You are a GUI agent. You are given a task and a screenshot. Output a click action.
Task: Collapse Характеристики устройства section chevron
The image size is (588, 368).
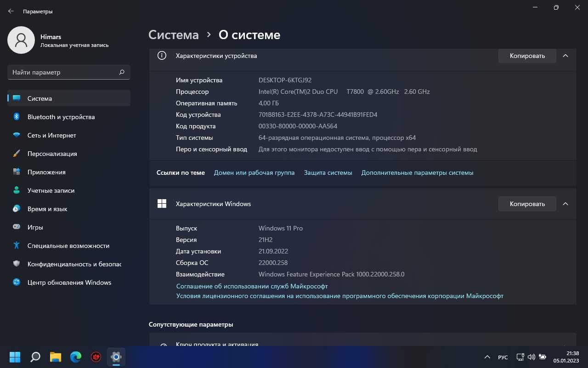pyautogui.click(x=565, y=56)
